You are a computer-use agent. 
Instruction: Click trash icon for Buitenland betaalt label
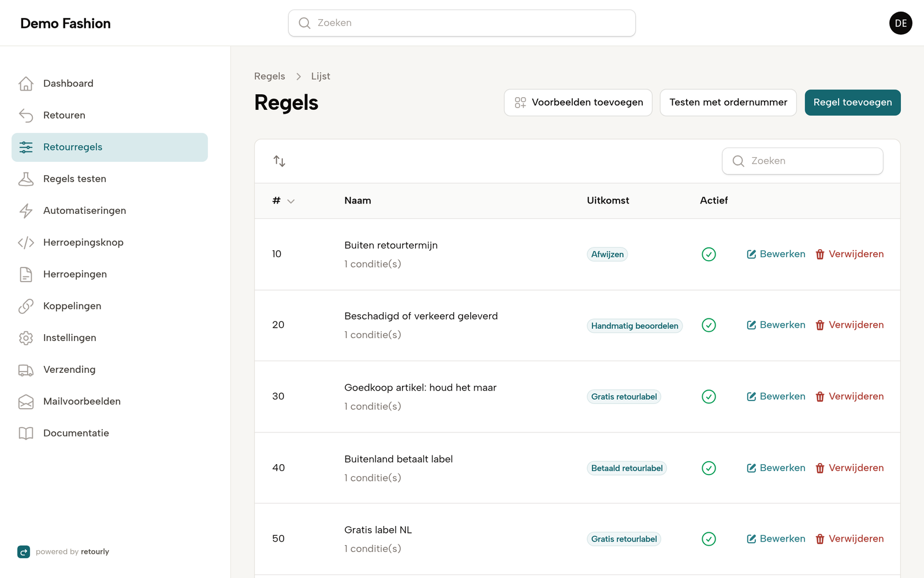click(x=820, y=468)
